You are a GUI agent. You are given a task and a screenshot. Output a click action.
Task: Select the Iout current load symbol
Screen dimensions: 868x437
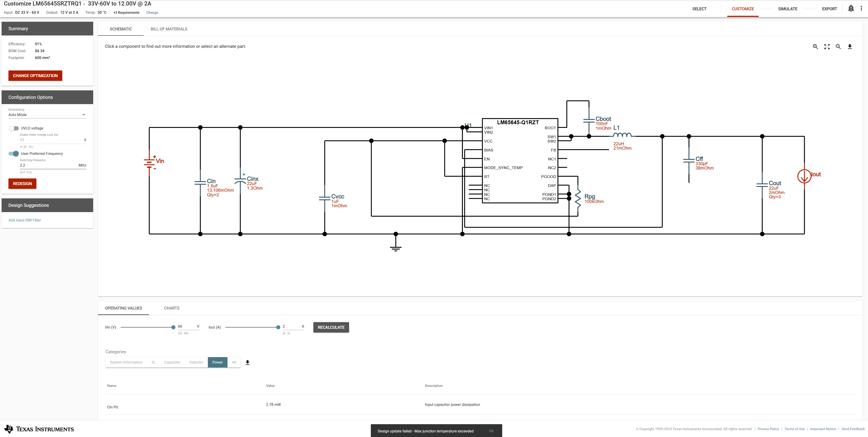[x=804, y=176]
